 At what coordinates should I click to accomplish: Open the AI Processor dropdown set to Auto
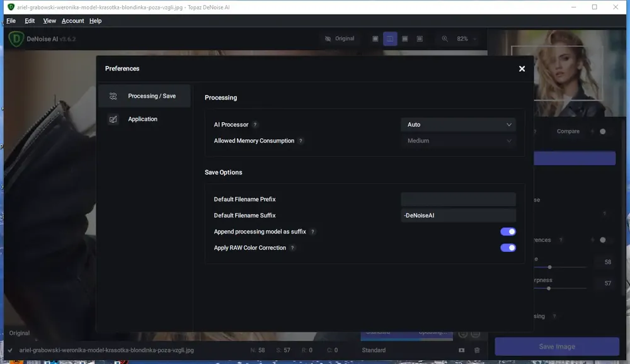(x=458, y=125)
